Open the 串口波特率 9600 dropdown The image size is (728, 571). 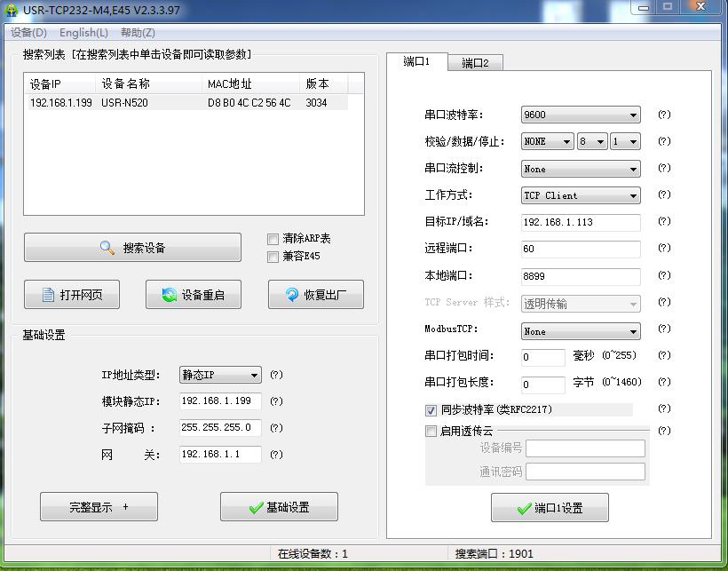(581, 115)
